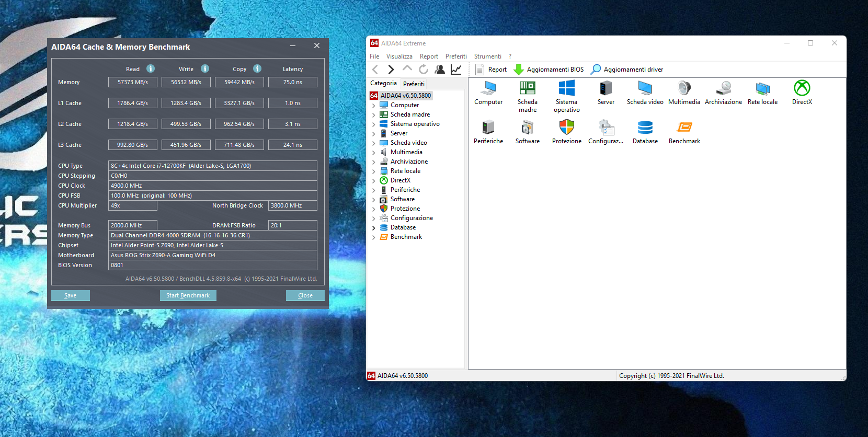
Task: Open the File menu
Action: tap(374, 56)
